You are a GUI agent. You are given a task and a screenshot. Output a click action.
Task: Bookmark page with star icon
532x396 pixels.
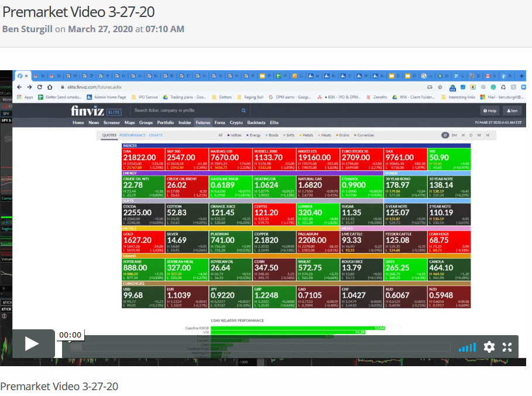click(x=440, y=87)
